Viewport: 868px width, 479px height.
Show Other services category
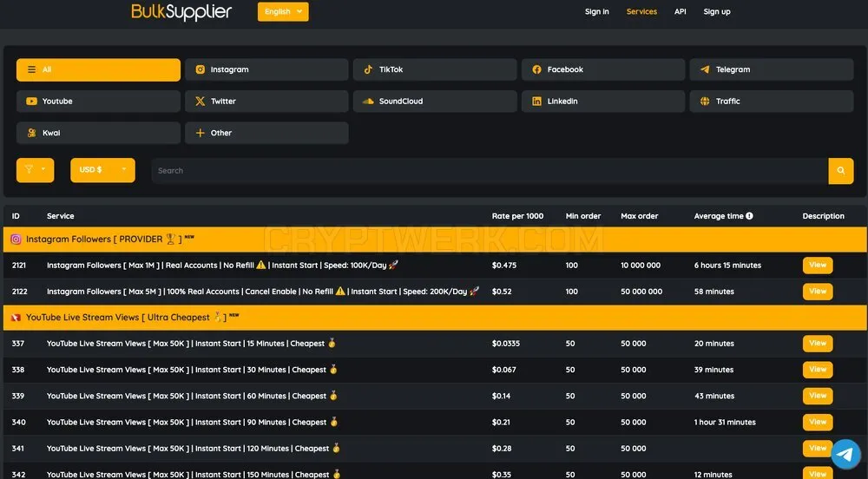(266, 133)
